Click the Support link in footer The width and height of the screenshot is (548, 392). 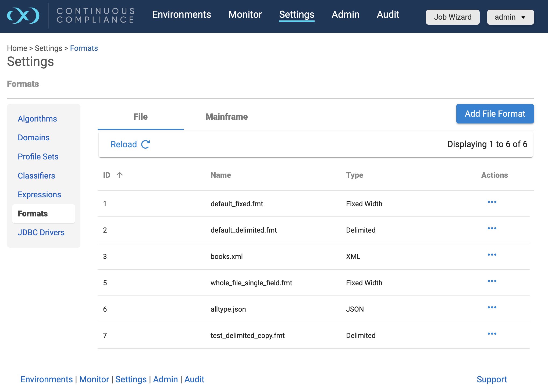coord(492,379)
